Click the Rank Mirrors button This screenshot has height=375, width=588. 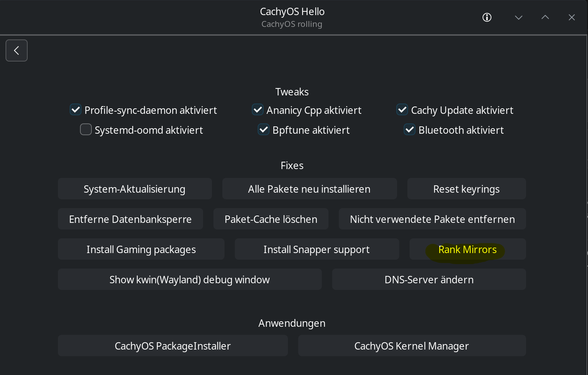[467, 249]
